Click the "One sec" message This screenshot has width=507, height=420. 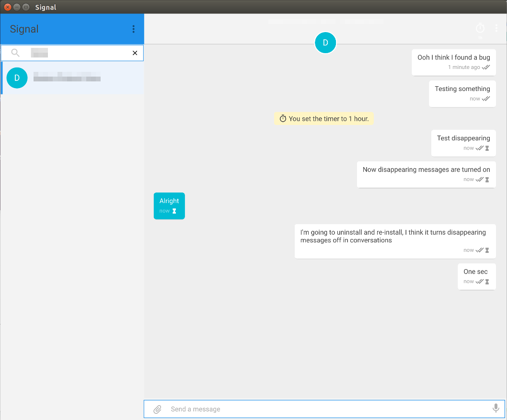coord(477,276)
